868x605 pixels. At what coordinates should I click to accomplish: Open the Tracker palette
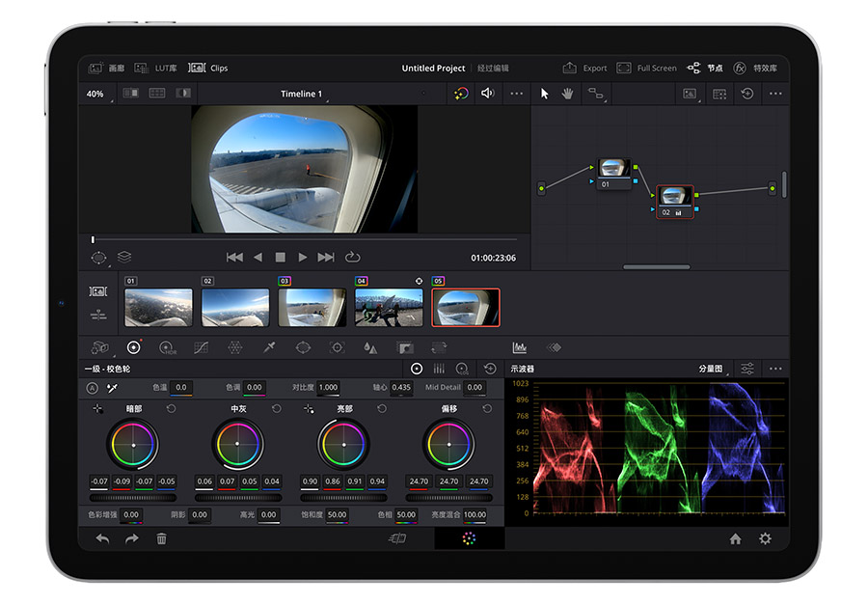pos(338,347)
